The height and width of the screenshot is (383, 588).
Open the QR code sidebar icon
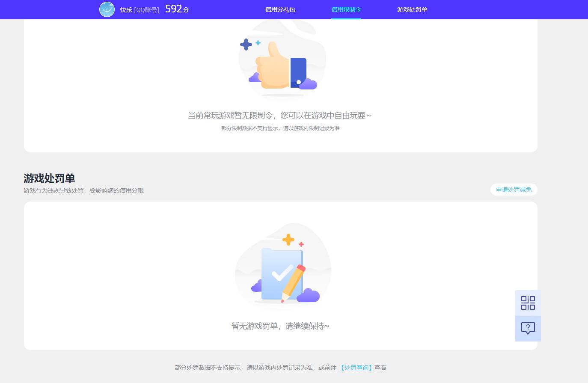click(x=528, y=303)
